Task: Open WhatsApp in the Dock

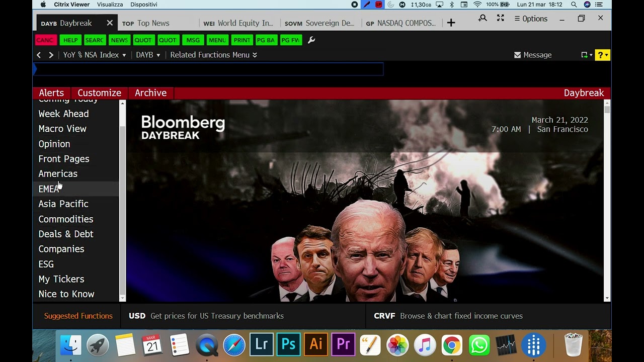Action: point(479,345)
